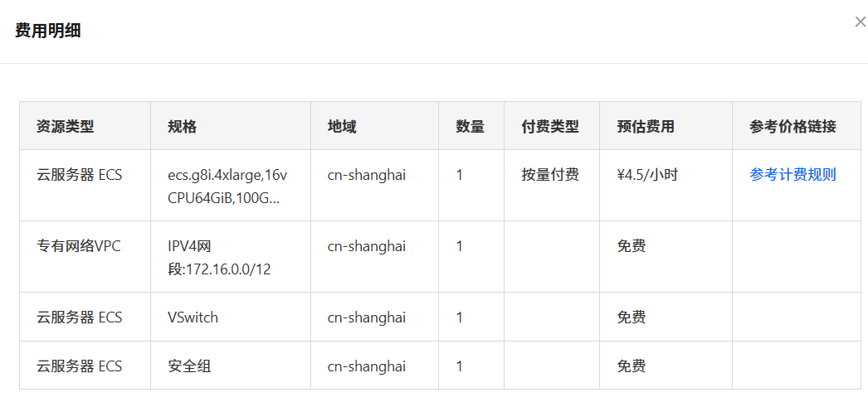The height and width of the screenshot is (407, 868).
Task: Click the 数量 column header
Action: [x=470, y=127]
